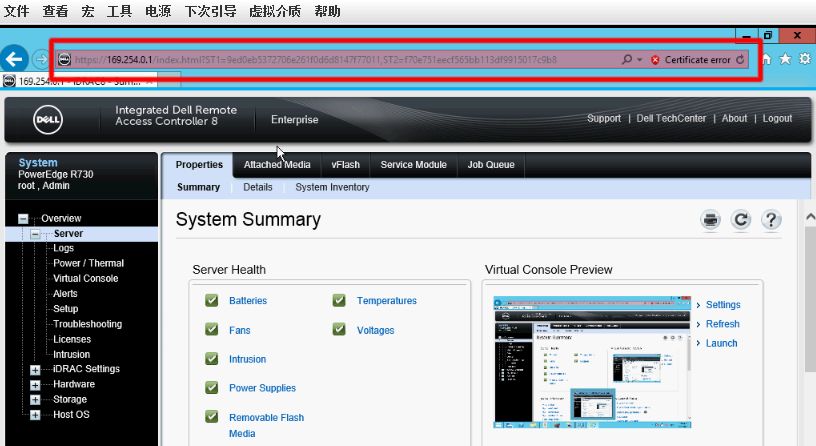Open the Power Supplies health link

(x=262, y=388)
